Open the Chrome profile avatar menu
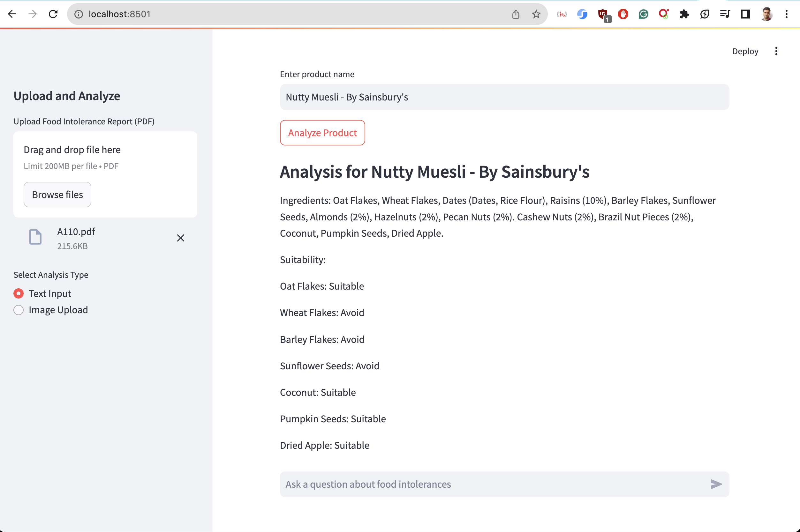The width and height of the screenshot is (800, 532). 766,14
